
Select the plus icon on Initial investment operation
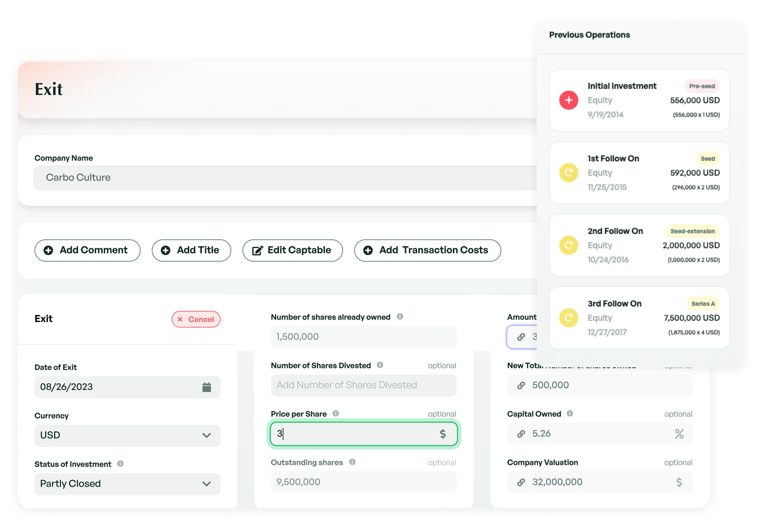568,100
